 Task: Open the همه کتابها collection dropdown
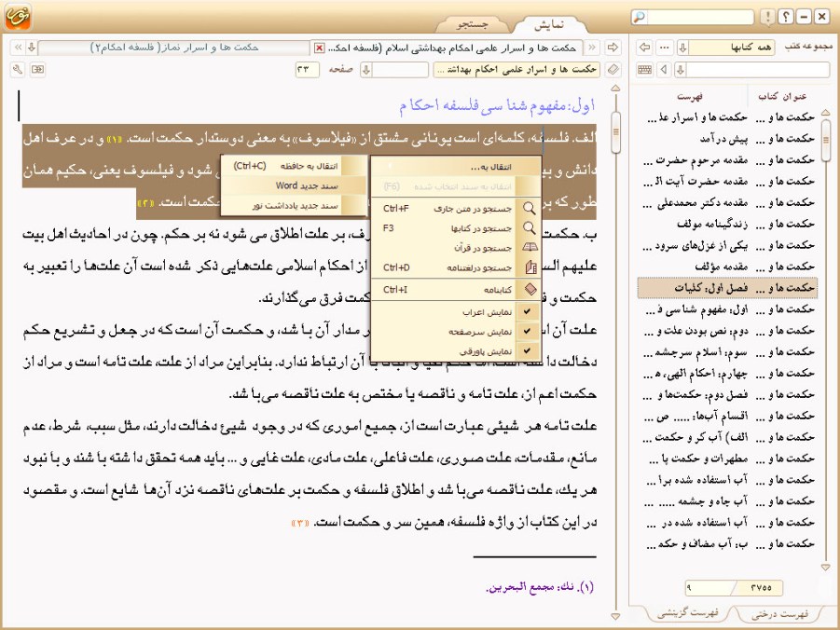tap(682, 48)
